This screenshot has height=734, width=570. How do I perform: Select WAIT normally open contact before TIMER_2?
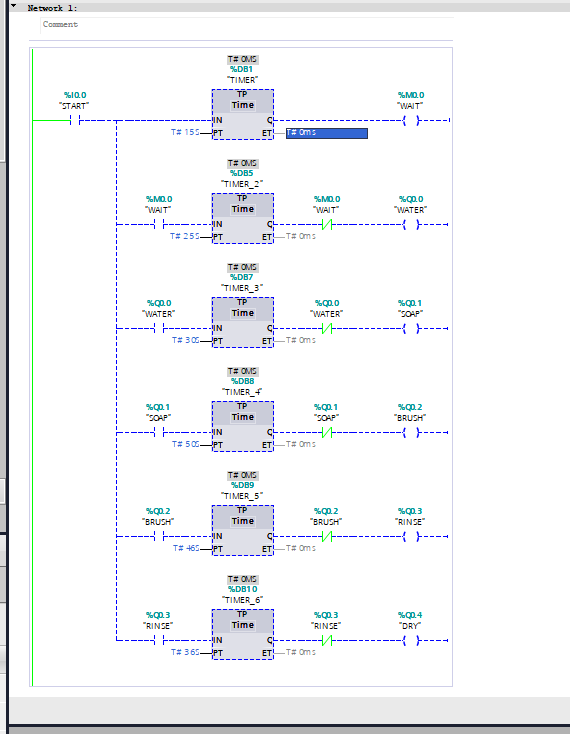point(159,225)
